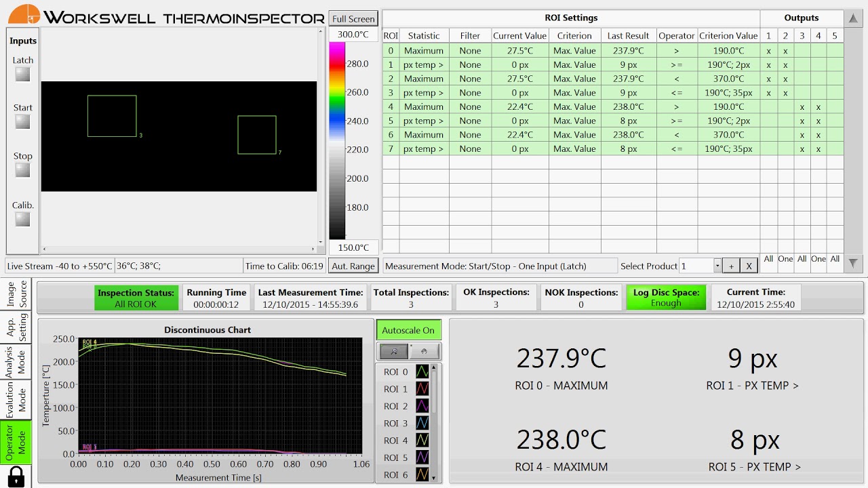
Task: Click ROI 4 Current Value 22.4°C
Action: pos(520,107)
